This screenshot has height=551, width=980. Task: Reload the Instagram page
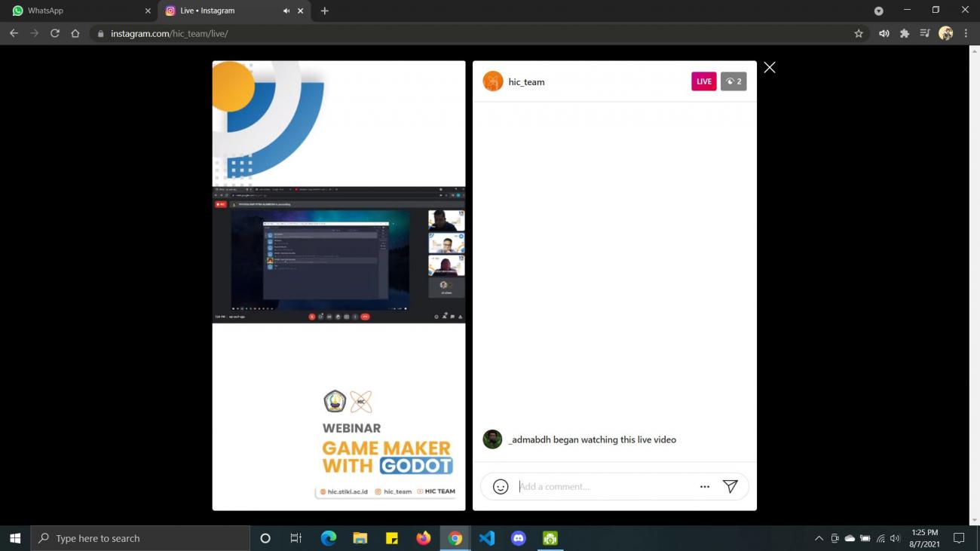coord(55,34)
